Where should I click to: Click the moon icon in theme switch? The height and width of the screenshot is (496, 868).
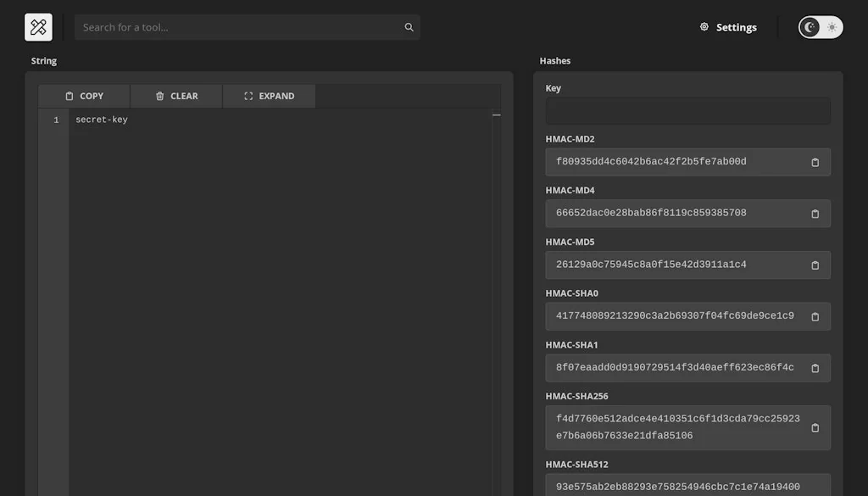810,27
